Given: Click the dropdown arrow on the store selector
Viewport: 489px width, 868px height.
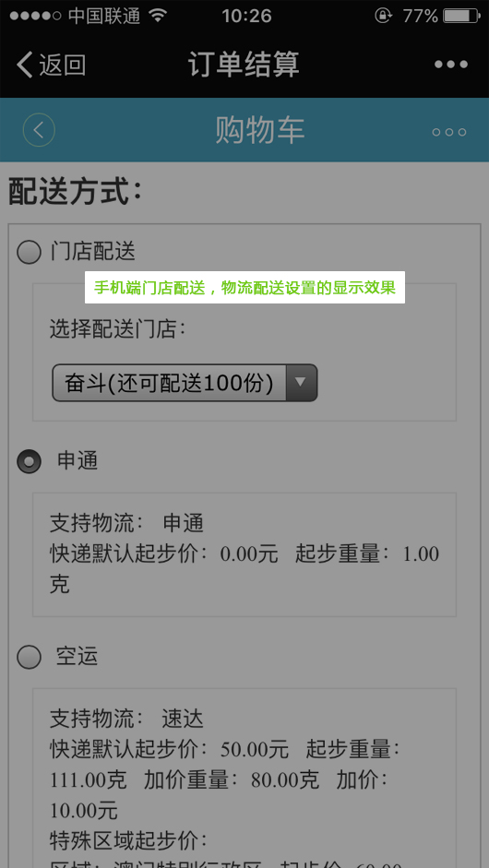Looking at the screenshot, I should 301,383.
